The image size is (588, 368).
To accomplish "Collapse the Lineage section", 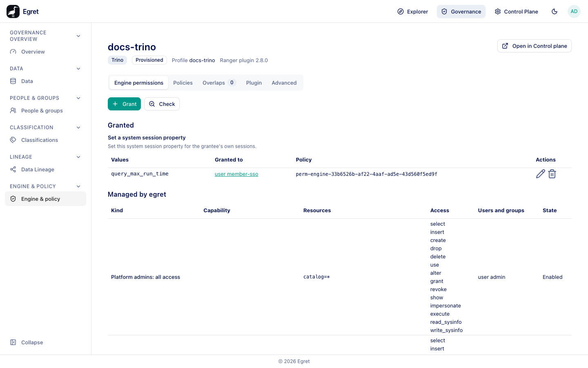I will 78,157.
